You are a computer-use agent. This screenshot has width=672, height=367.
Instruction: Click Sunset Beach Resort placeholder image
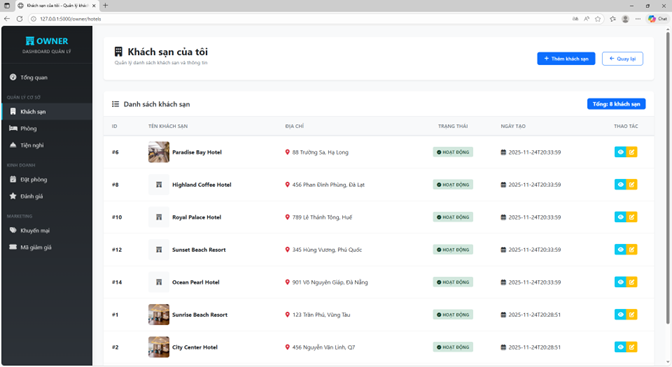(x=159, y=250)
